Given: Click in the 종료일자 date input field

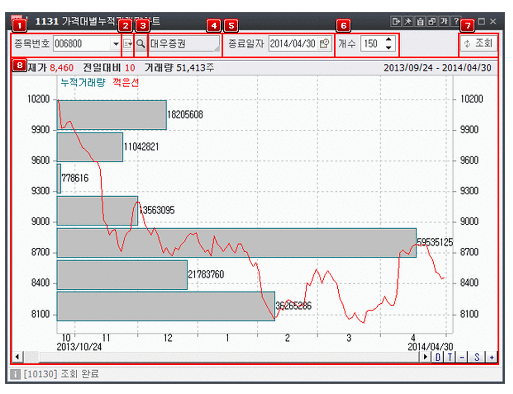Looking at the screenshot, I should click(x=293, y=44).
